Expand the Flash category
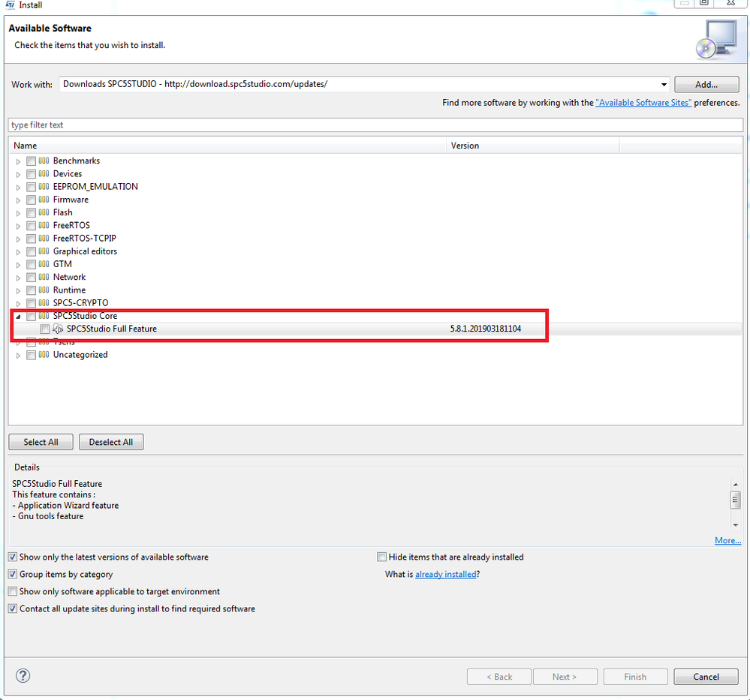 18,213
